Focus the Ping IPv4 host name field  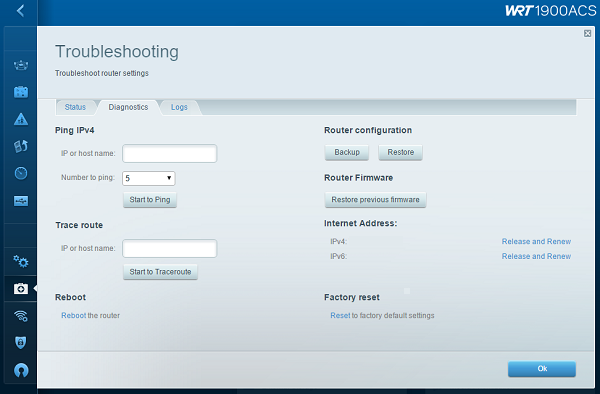[x=170, y=153]
